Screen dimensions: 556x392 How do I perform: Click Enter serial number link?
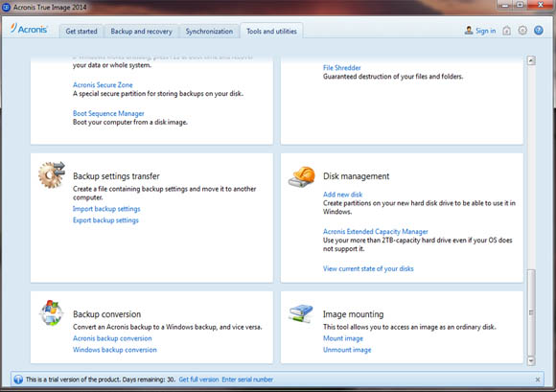tap(247, 380)
